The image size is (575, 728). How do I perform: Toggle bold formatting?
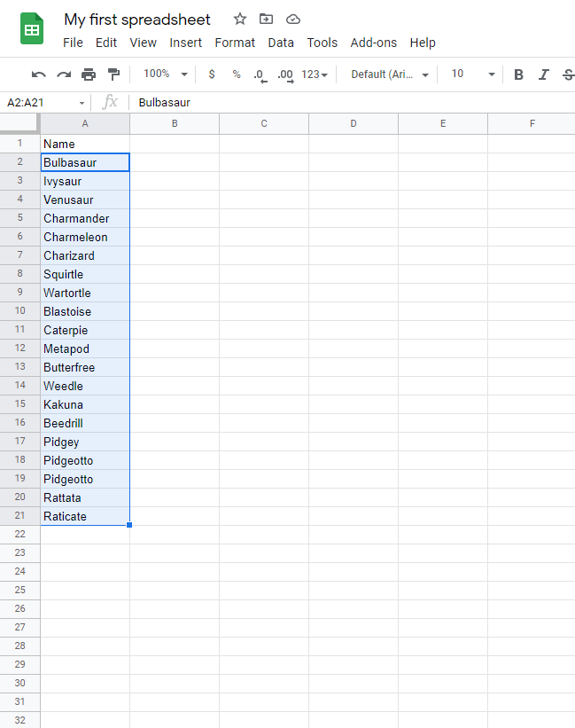tap(518, 74)
